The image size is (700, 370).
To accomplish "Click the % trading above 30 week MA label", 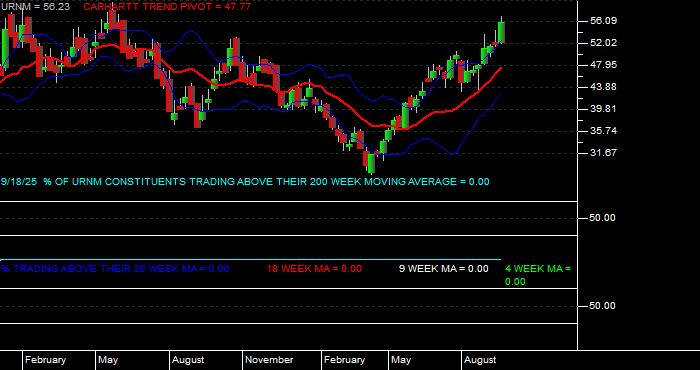I will (x=115, y=269).
